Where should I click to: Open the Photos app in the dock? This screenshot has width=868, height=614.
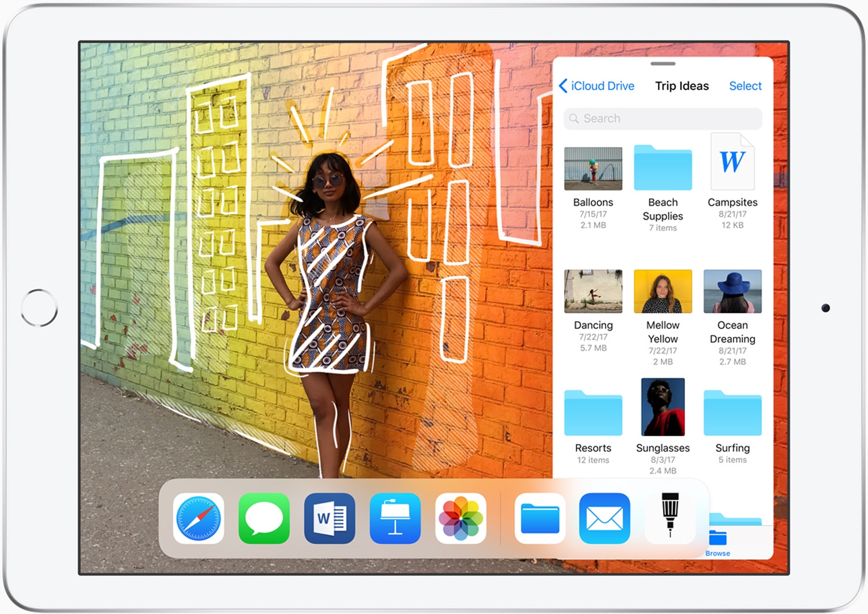460,518
